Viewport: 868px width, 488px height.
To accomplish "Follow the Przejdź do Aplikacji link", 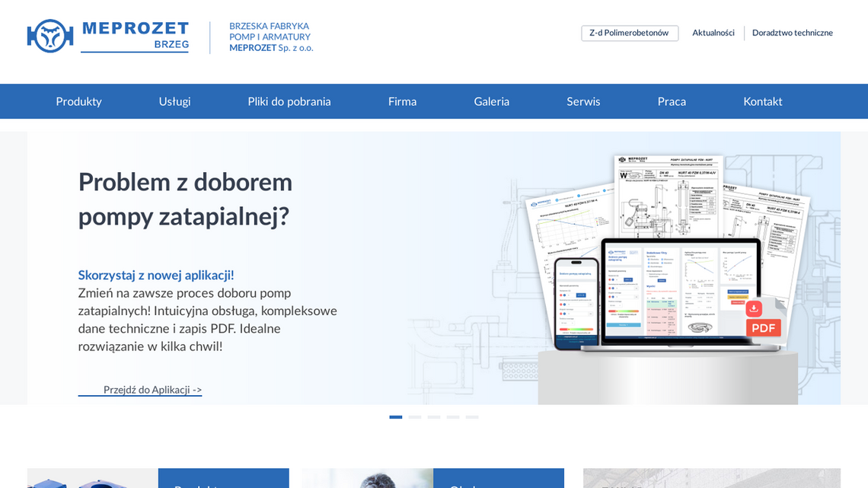I will 152,390.
